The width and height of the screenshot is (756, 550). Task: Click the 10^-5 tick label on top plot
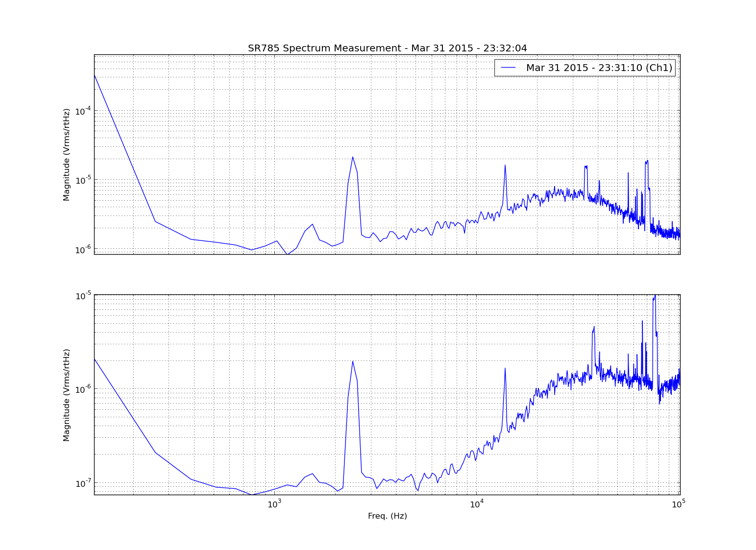click(83, 179)
